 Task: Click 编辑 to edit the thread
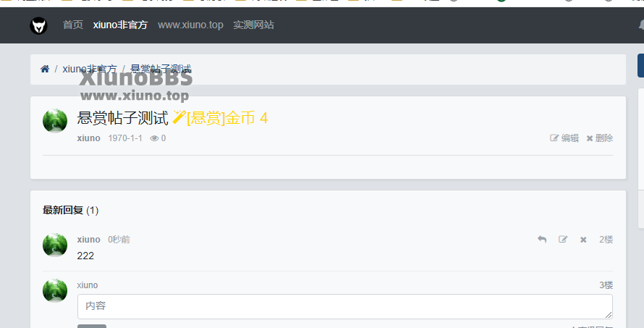[x=564, y=138]
